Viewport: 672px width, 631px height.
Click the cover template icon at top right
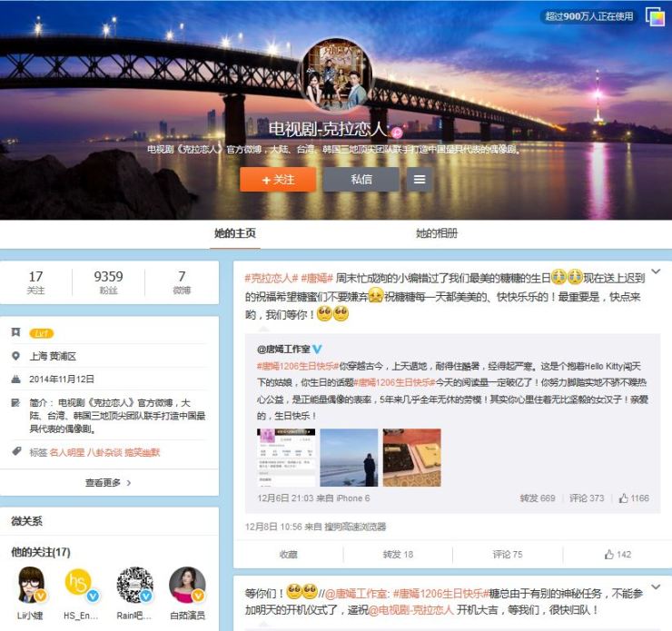pos(655,16)
